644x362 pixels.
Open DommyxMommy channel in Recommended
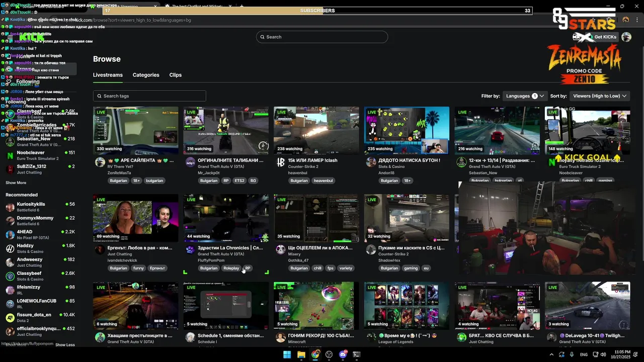(40, 221)
